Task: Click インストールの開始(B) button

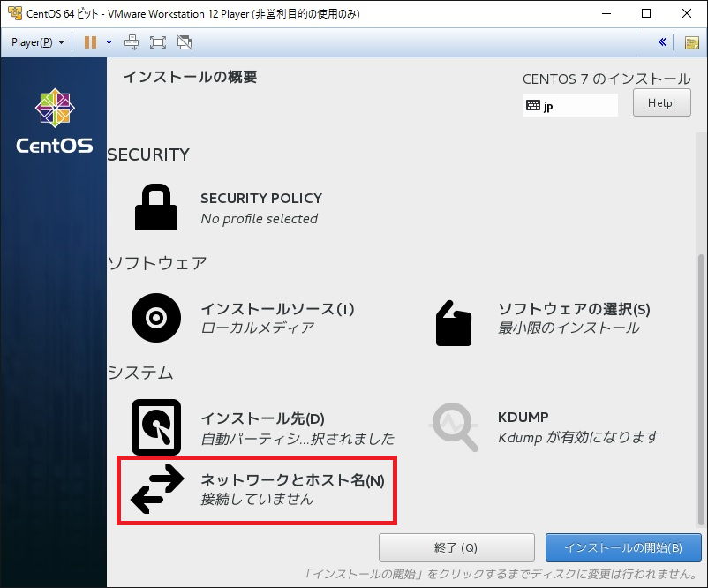Action: click(x=623, y=547)
